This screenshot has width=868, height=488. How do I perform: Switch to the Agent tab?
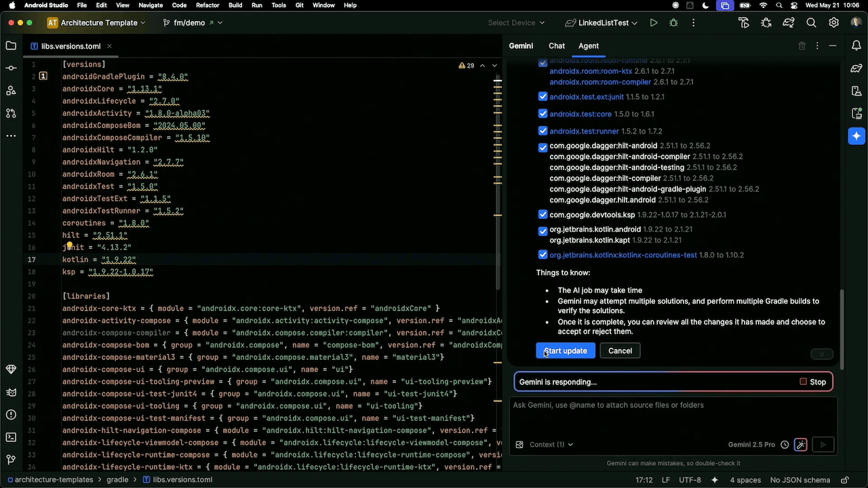(x=589, y=46)
